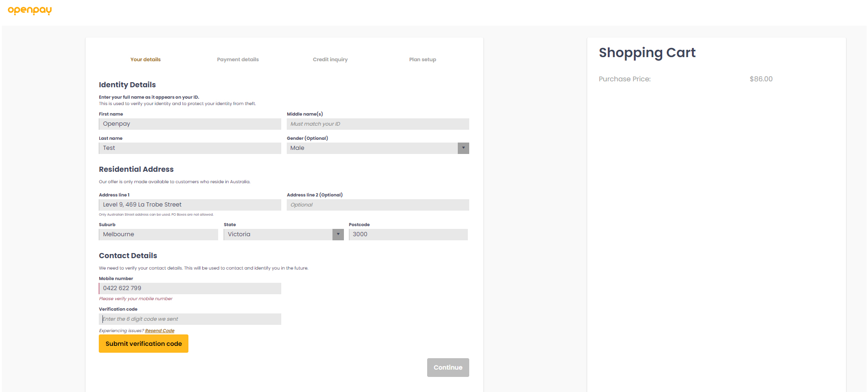The width and height of the screenshot is (868, 392).
Task: Switch to the Your details step
Action: coord(145,59)
